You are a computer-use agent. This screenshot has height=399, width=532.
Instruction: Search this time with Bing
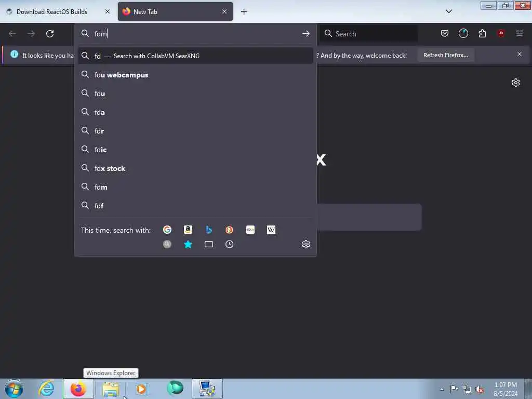pyautogui.click(x=209, y=230)
